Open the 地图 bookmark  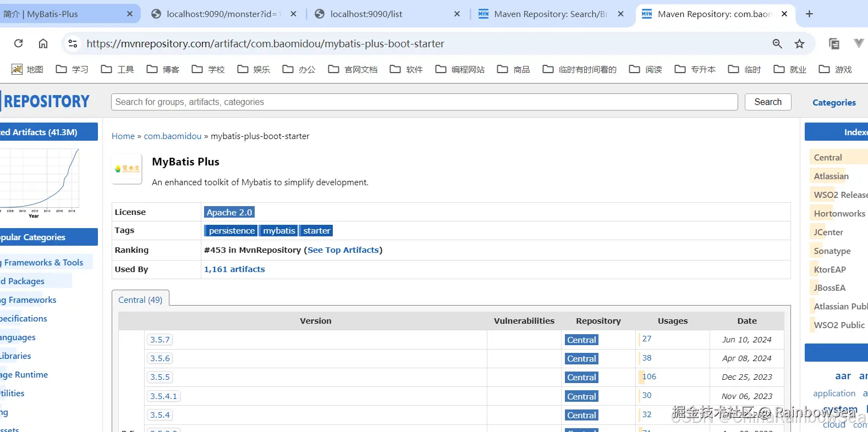coord(28,69)
